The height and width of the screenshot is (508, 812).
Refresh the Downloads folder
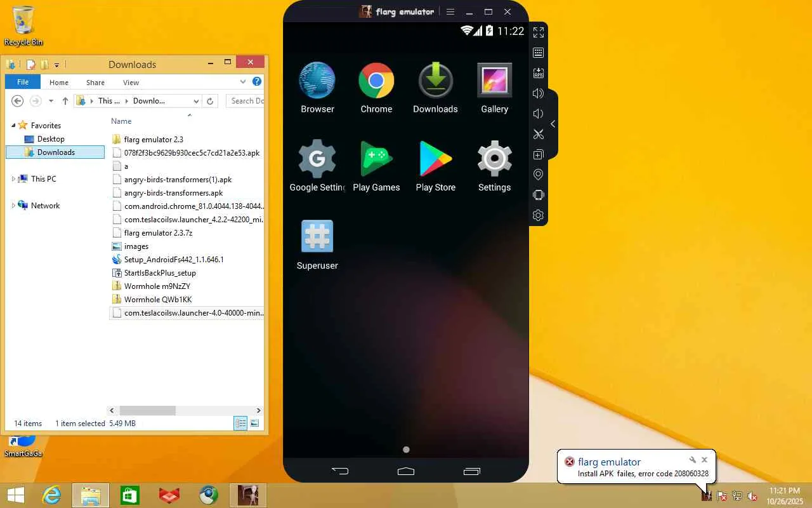[x=210, y=101]
